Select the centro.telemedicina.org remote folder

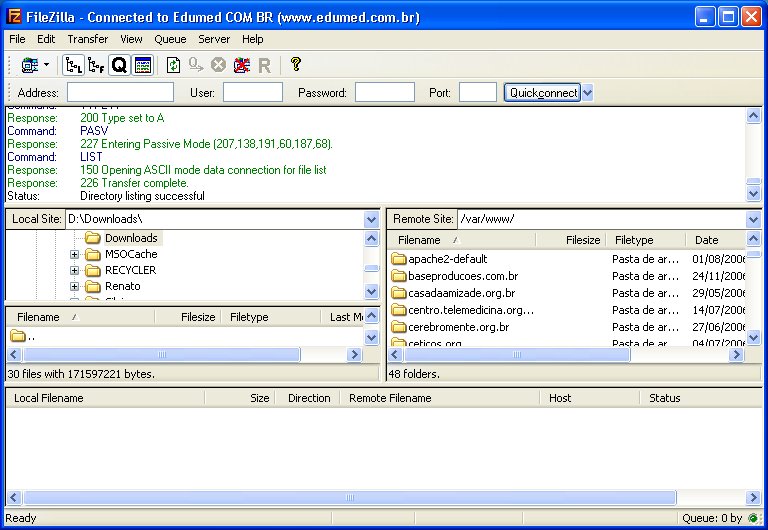click(470, 310)
